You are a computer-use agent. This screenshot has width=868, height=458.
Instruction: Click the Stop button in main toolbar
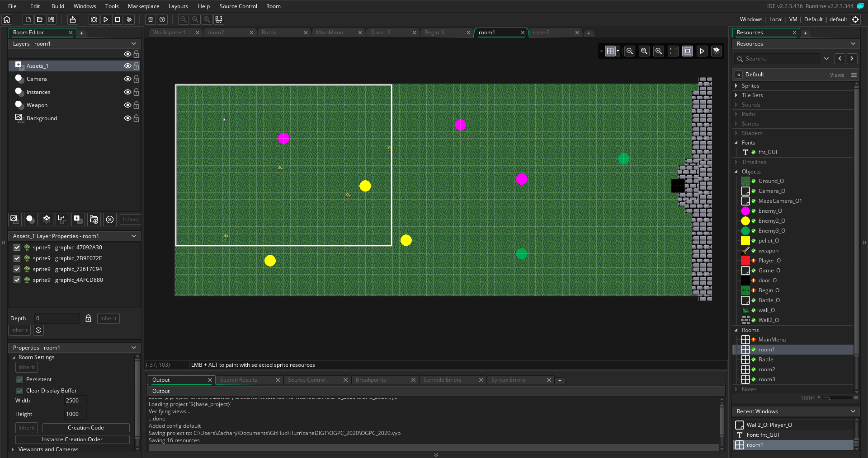click(118, 19)
